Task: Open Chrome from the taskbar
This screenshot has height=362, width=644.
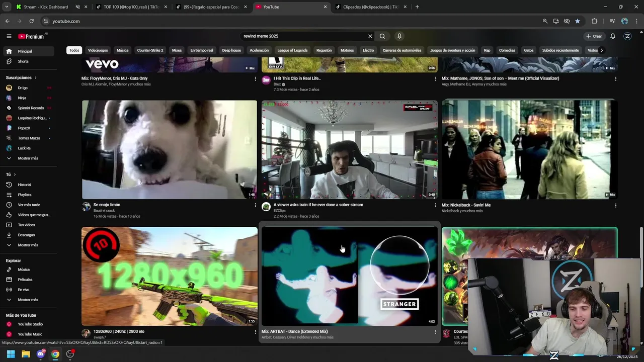Action: pyautogui.click(x=55, y=354)
